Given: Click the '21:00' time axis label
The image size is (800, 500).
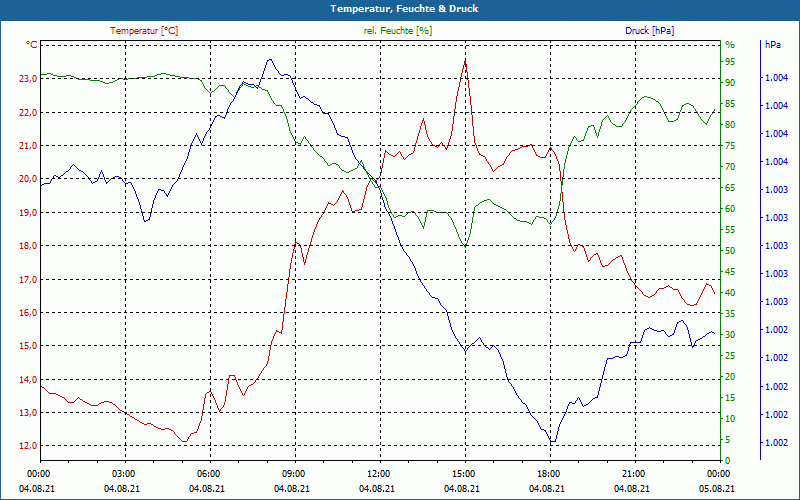Looking at the screenshot, I should point(632,473).
